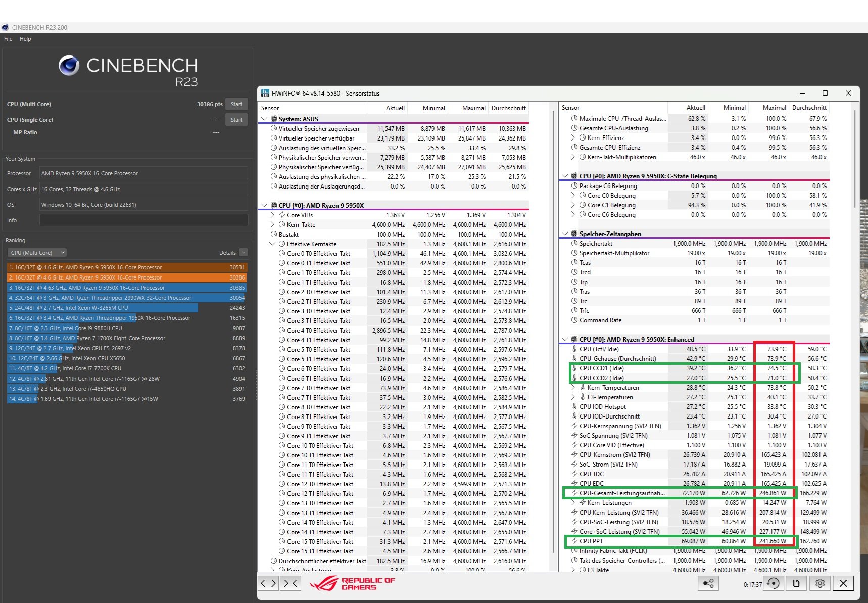
Task: Expand the Kern-Takte row
Action: coord(273,225)
